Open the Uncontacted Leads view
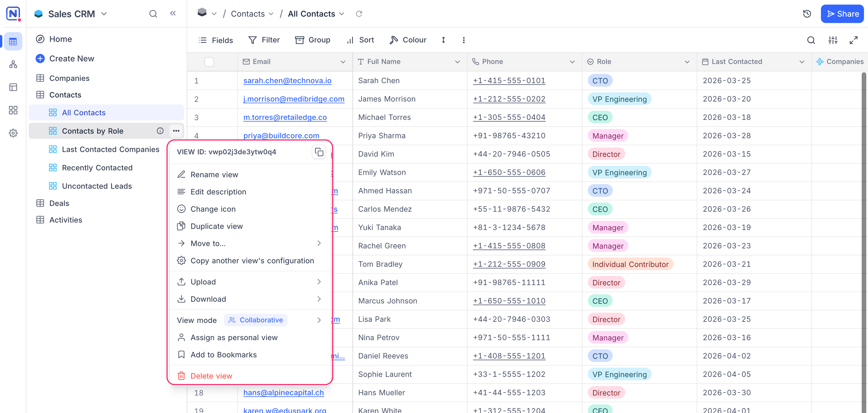This screenshot has width=868, height=413. pyautogui.click(x=97, y=186)
